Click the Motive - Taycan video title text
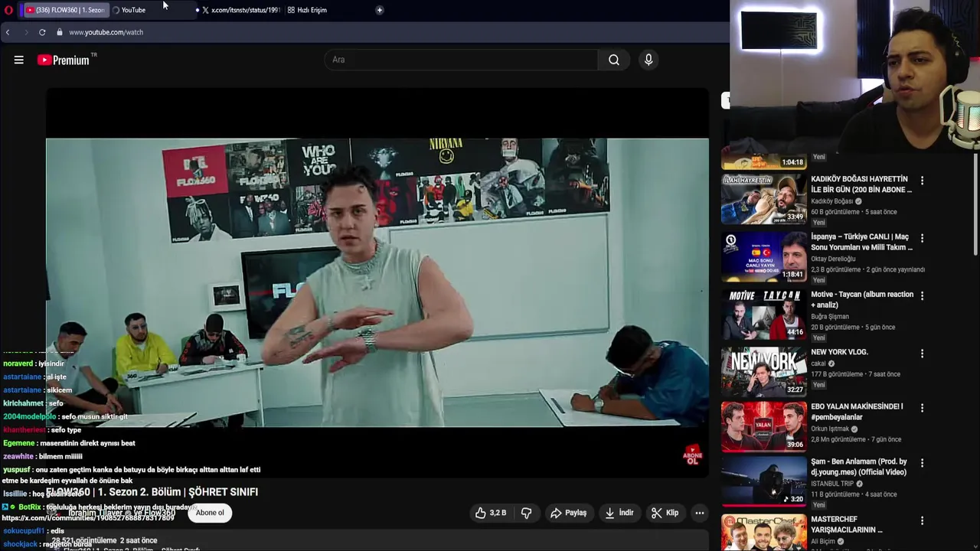This screenshot has width=980, height=551. [862, 299]
